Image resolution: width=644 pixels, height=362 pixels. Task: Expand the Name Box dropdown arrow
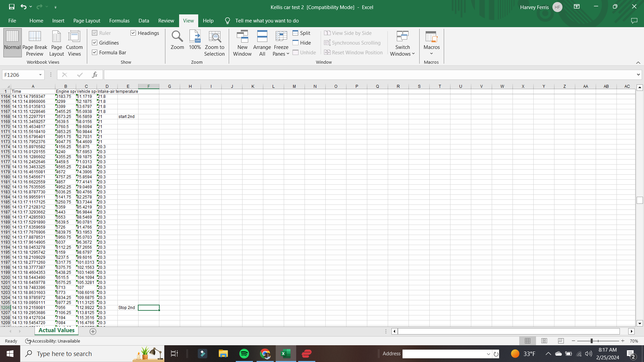click(x=40, y=75)
